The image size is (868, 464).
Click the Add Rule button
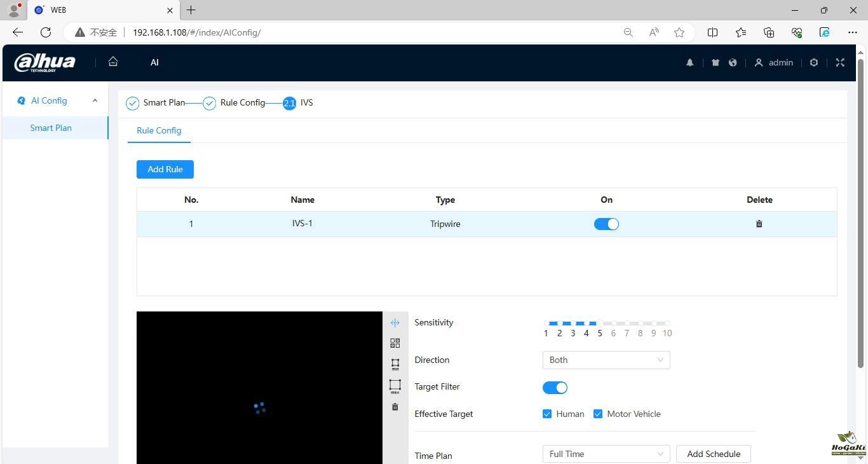[x=165, y=169]
